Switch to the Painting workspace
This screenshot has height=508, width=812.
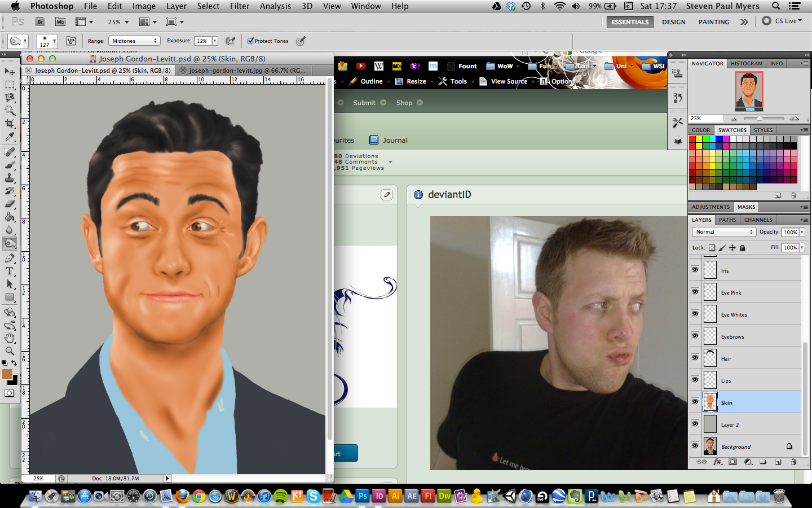[x=714, y=22]
